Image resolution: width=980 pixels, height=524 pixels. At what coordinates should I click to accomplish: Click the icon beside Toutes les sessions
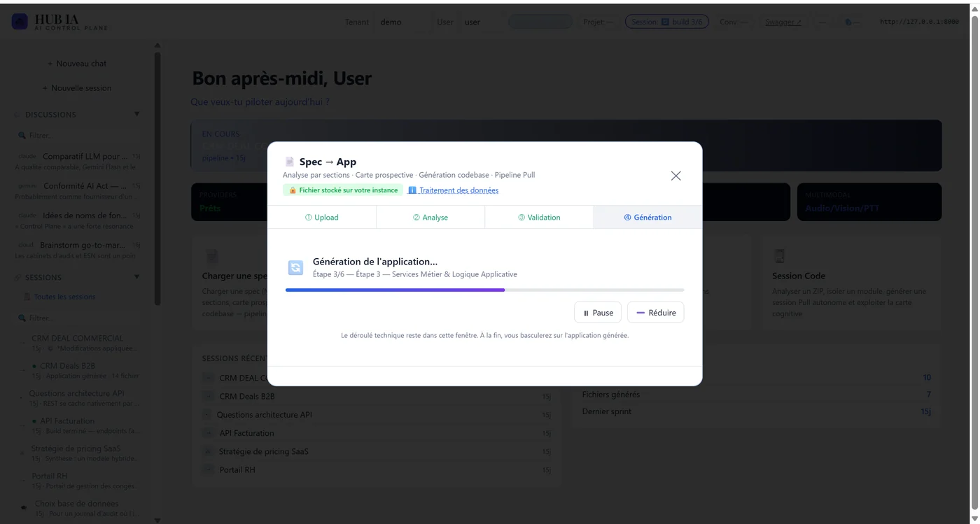pyautogui.click(x=27, y=297)
